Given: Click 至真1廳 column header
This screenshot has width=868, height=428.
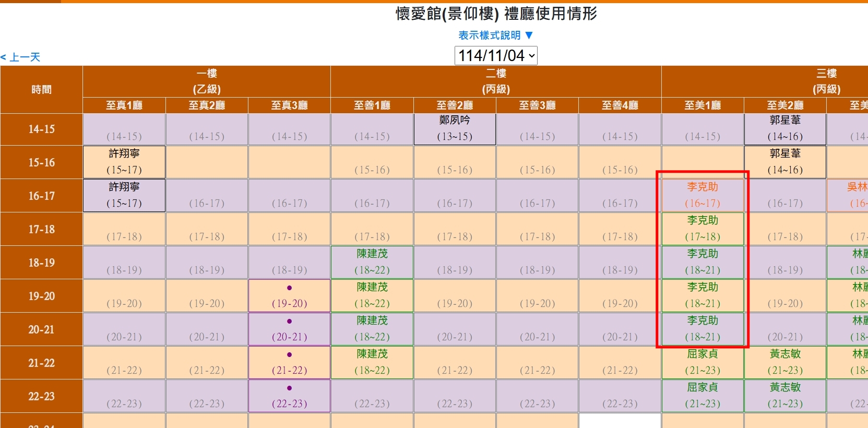Looking at the screenshot, I should (124, 105).
